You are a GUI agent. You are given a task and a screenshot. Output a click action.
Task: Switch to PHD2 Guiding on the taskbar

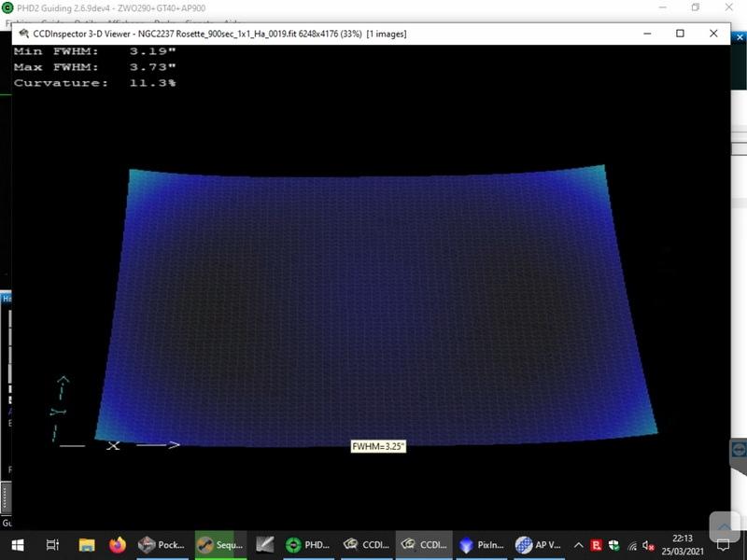(308, 545)
